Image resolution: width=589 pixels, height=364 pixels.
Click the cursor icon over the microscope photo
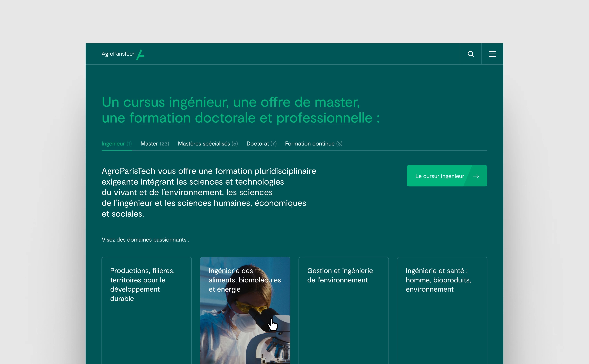(x=273, y=325)
